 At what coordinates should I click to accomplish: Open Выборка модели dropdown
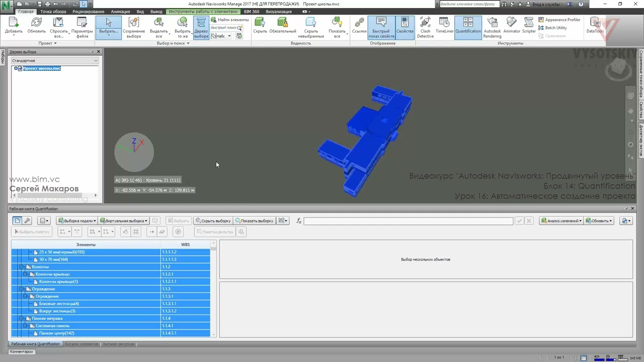[x=76, y=221]
